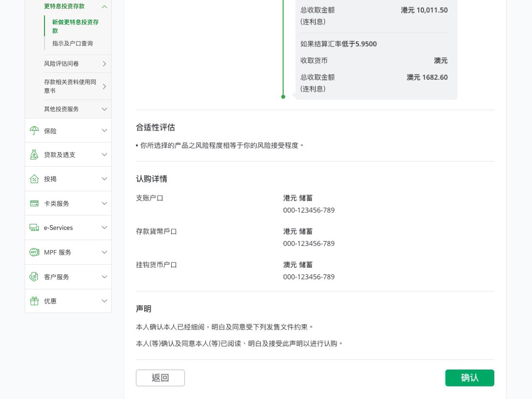Expand the 按揭 chevron
This screenshot has height=399, width=532.
tap(104, 179)
